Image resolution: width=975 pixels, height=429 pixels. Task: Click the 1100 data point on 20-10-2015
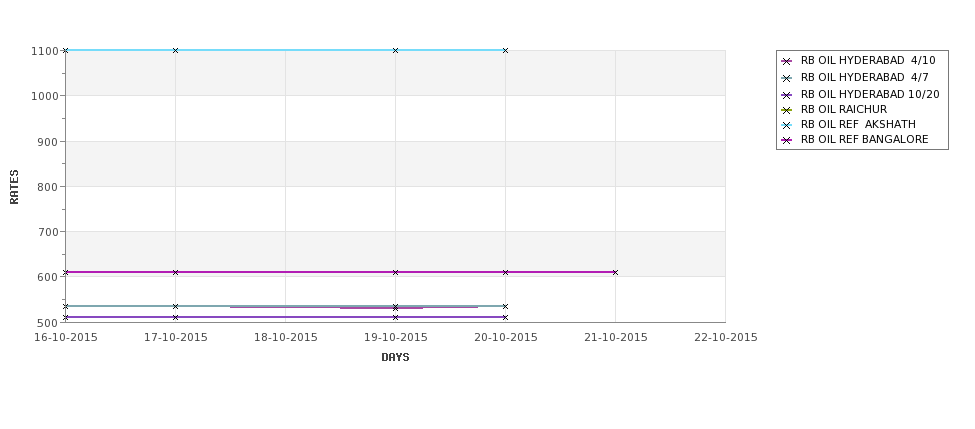tap(505, 50)
